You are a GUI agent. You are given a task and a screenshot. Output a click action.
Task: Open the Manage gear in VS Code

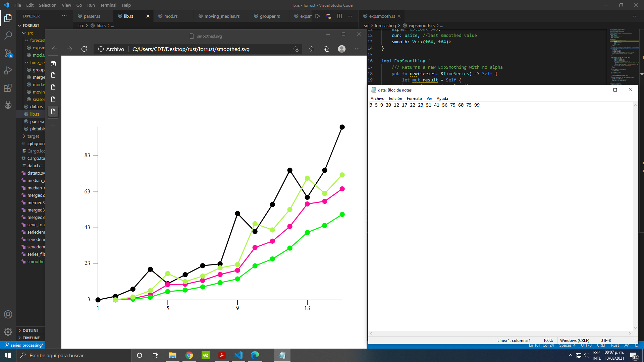pos(8,332)
